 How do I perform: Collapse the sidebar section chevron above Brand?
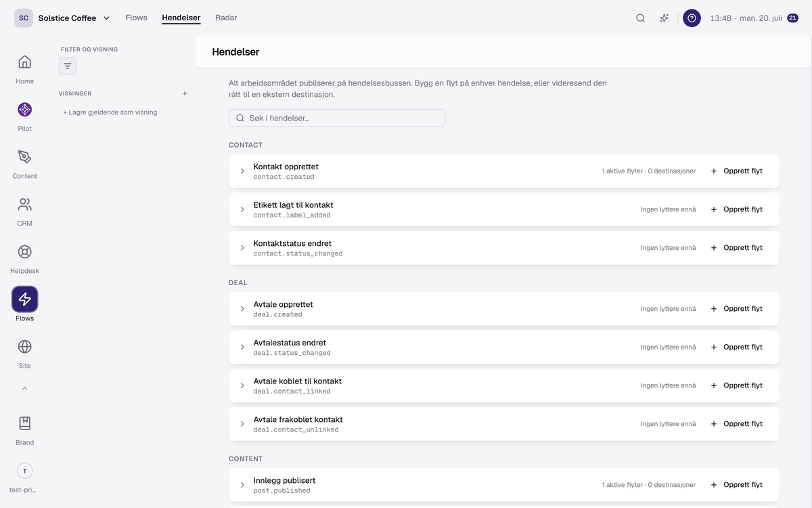tap(24, 389)
